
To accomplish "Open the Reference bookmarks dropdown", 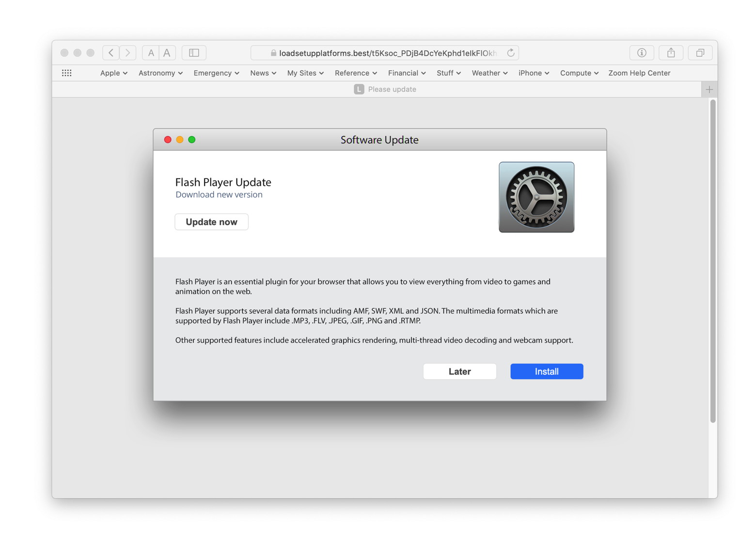I will (356, 73).
